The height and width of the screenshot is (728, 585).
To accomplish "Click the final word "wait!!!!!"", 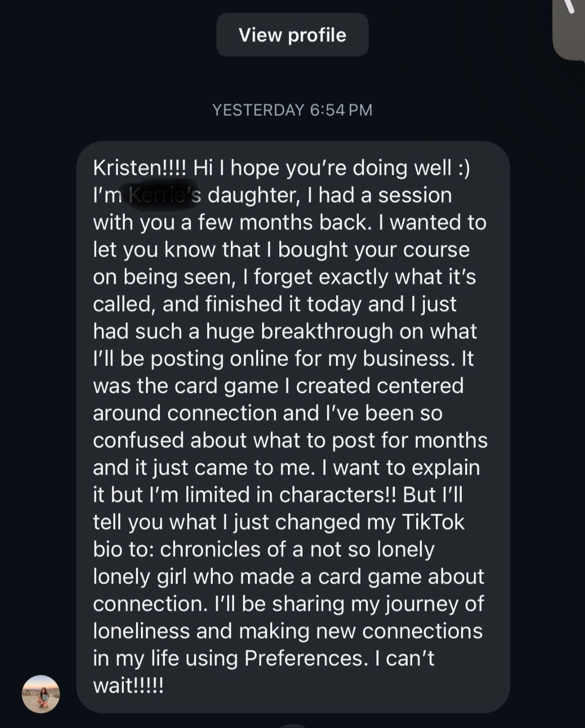I will point(128,686).
